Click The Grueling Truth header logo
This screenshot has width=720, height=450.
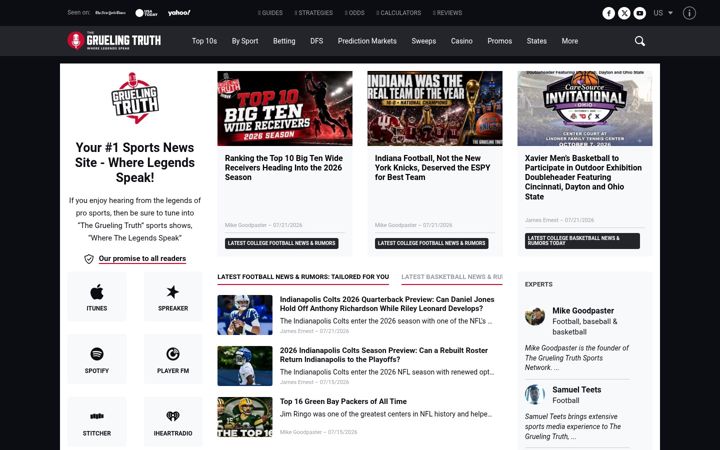tap(114, 41)
